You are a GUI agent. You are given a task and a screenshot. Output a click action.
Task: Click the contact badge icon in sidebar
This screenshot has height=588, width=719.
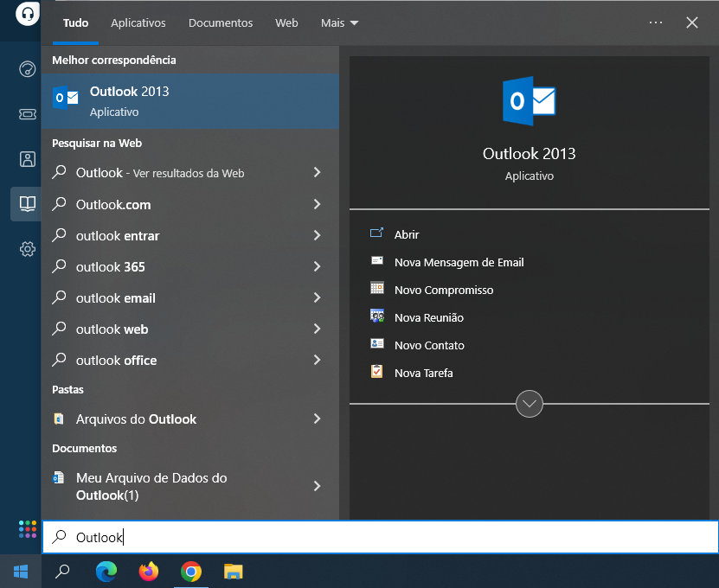point(28,159)
